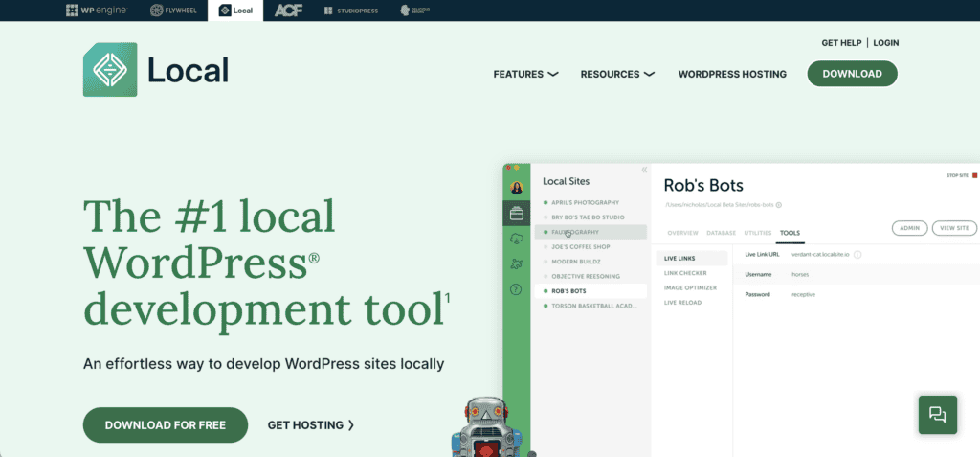Click the View Site button
The image size is (980, 457).
954,228
